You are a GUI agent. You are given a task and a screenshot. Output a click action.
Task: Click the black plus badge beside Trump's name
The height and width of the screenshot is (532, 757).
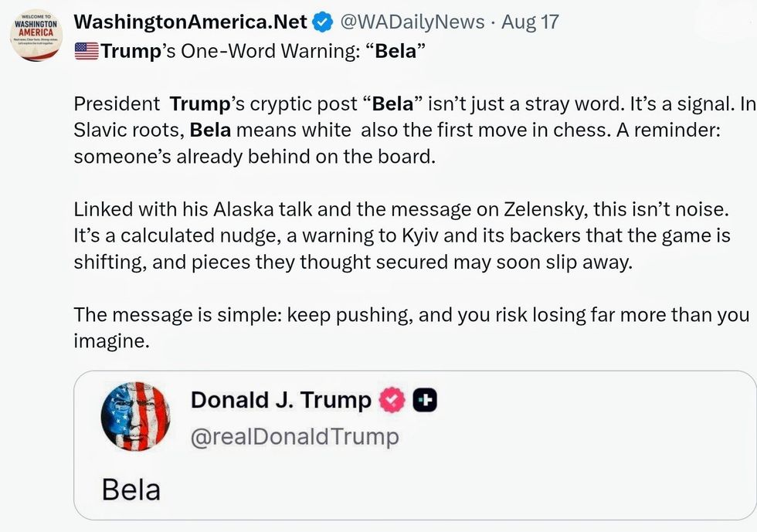425,400
